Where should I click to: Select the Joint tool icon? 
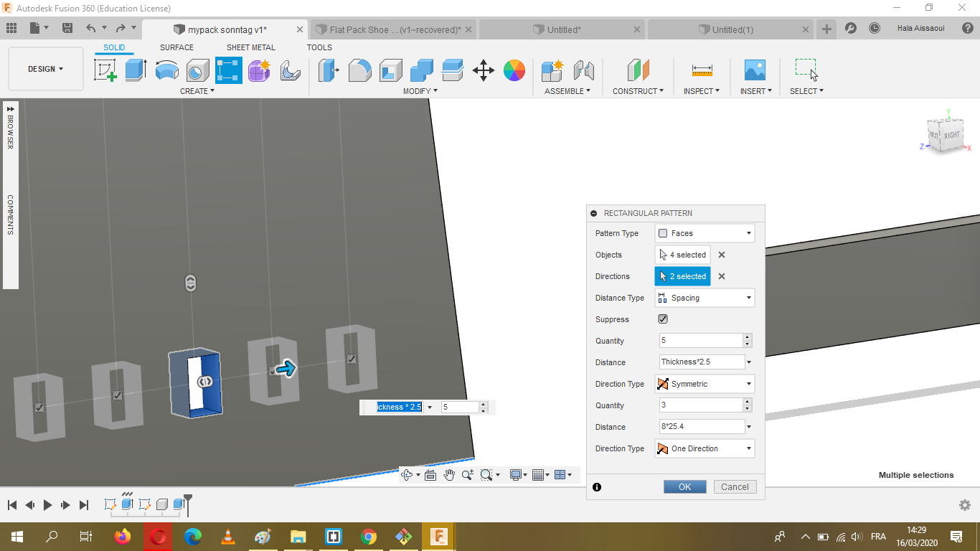[584, 70]
